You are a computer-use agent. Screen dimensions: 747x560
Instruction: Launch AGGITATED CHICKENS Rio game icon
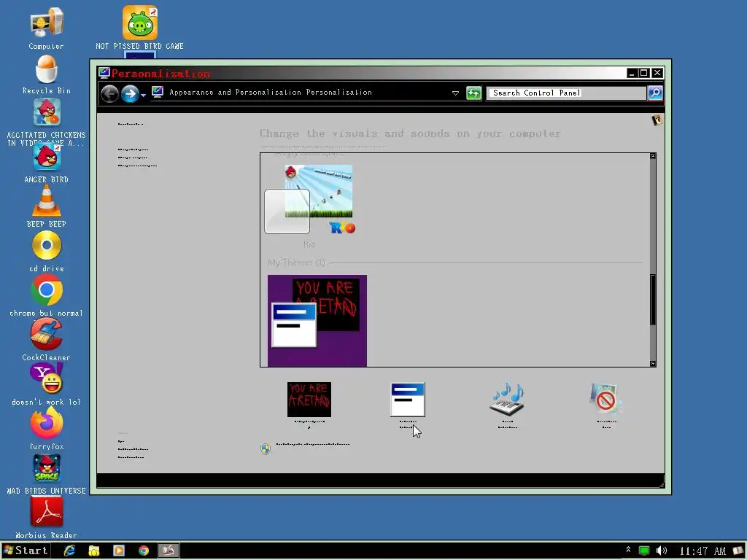(x=46, y=112)
